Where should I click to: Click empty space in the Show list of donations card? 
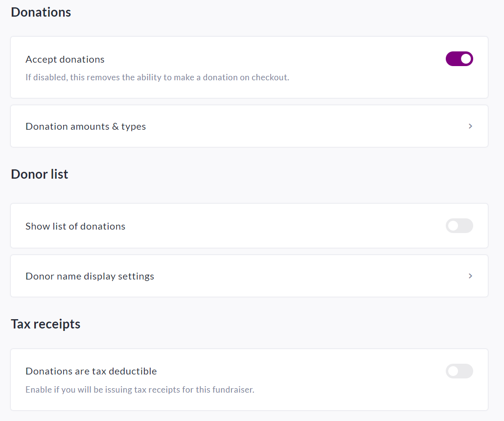[x=294, y=226]
